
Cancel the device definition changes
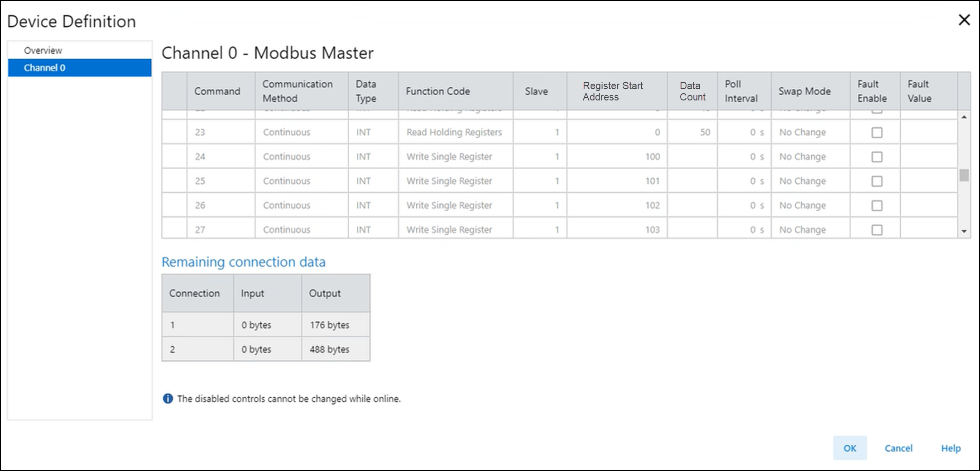(x=898, y=448)
